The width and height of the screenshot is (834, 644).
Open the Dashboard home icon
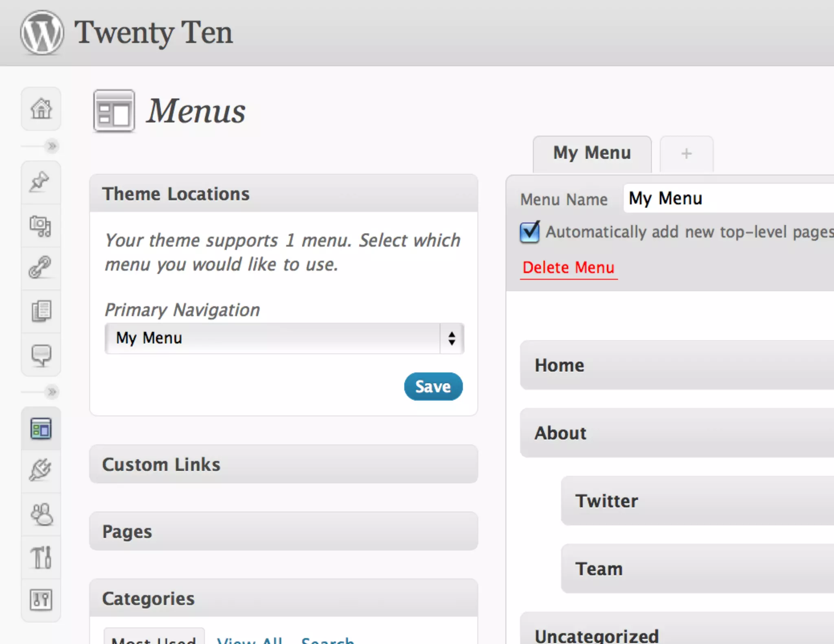41,109
